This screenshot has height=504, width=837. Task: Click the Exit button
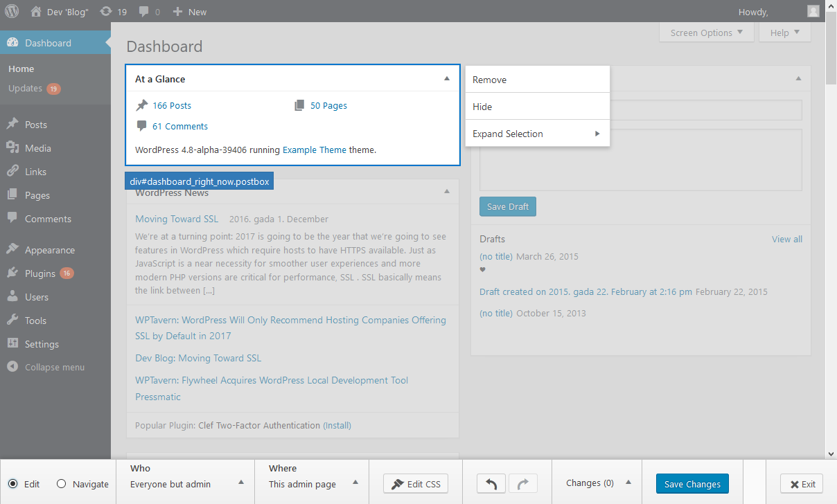point(802,484)
